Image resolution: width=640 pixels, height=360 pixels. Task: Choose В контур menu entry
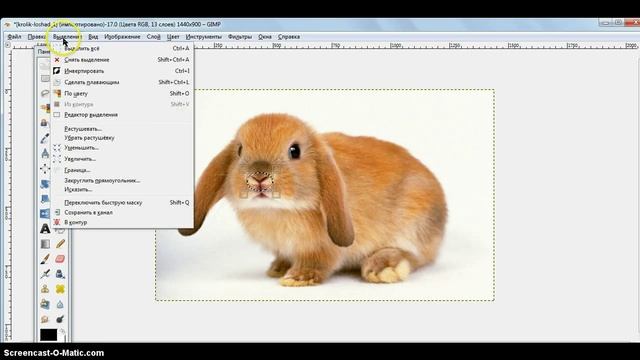(x=122, y=222)
